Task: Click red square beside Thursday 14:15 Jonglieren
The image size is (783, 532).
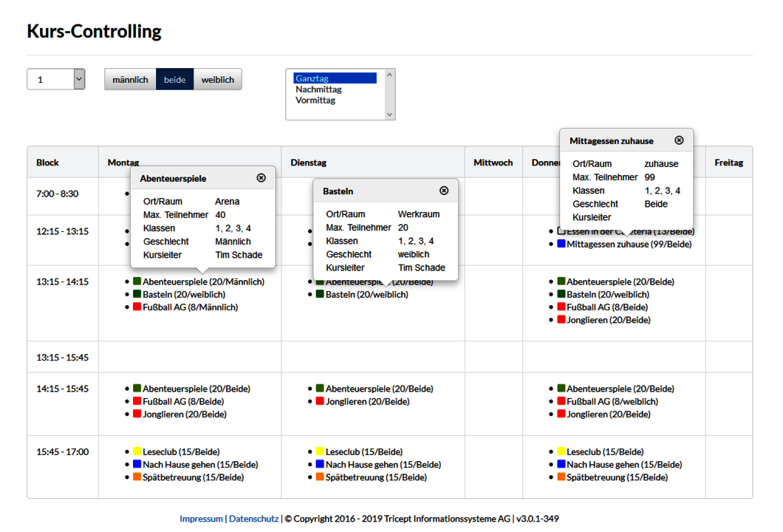Action: coord(561,415)
